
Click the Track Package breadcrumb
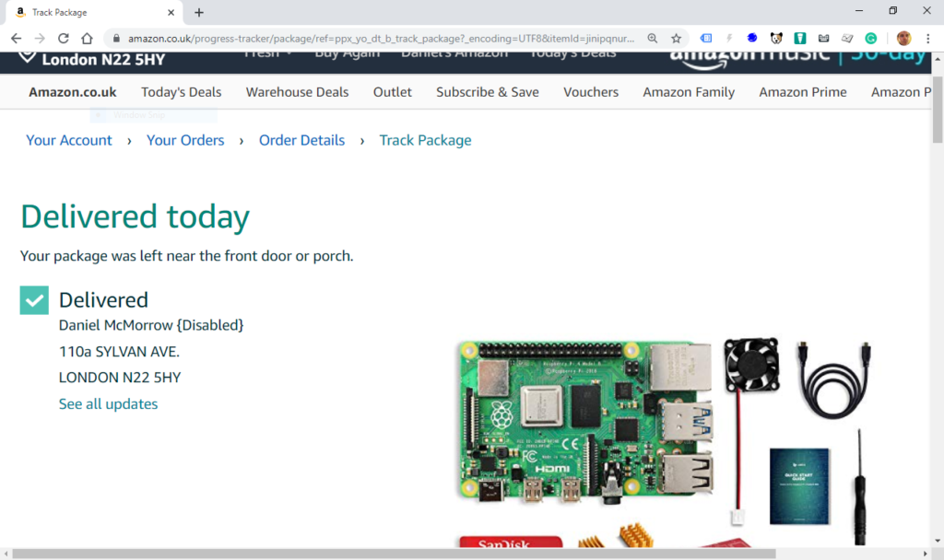[x=426, y=140]
